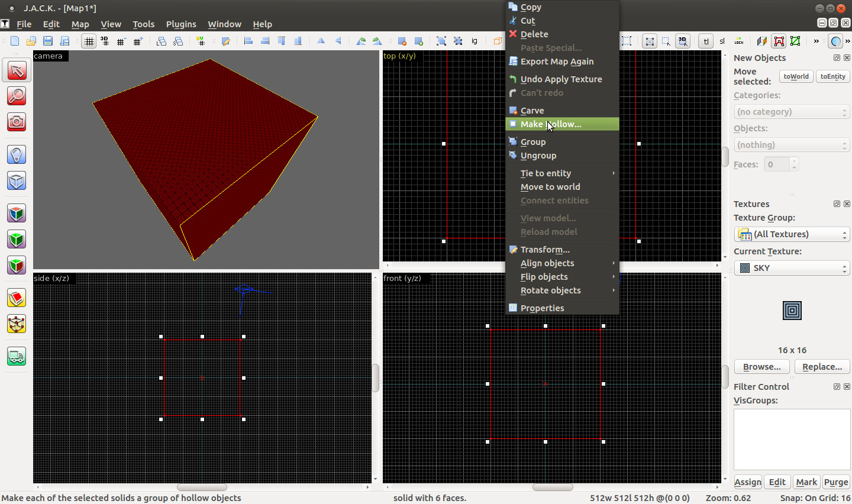852x504 pixels.
Task: Click the blue circle toolbar icon
Action: [x=835, y=41]
